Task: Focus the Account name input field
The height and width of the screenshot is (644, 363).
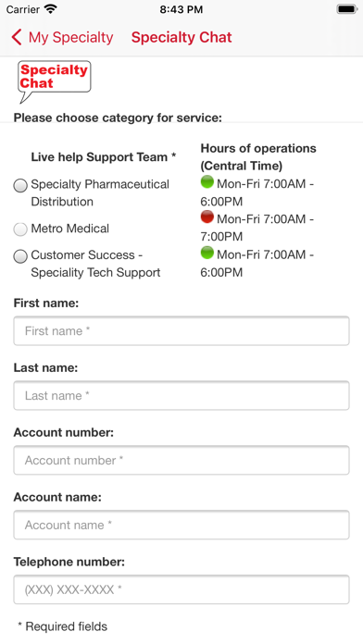Action: pyautogui.click(x=181, y=525)
